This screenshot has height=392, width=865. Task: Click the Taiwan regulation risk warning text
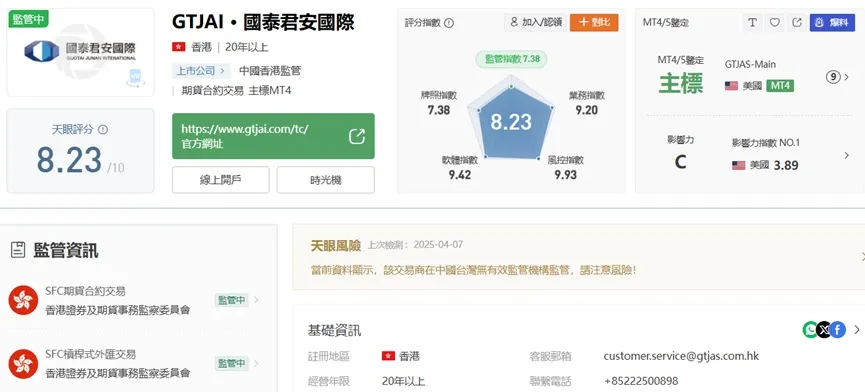473,271
